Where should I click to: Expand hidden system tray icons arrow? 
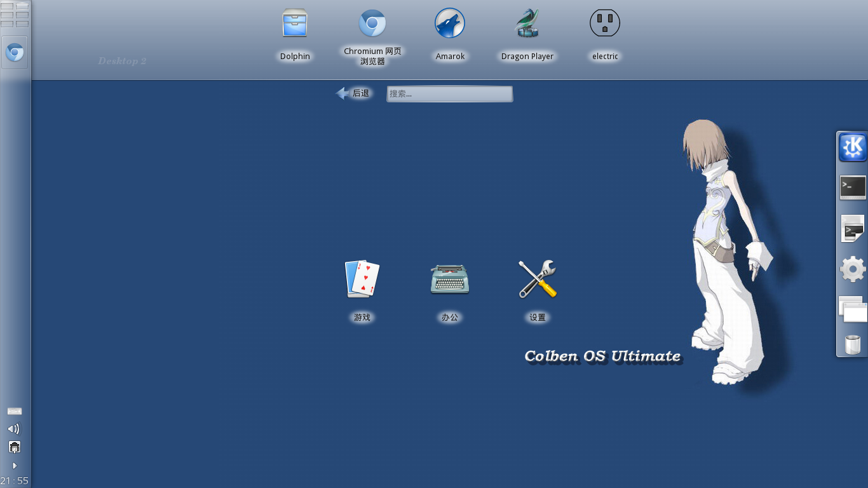click(15, 466)
